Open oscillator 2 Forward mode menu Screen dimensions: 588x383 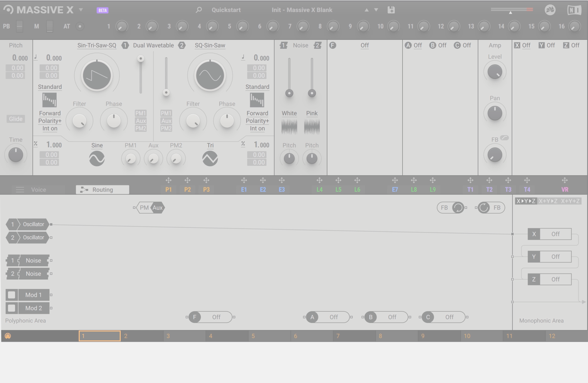point(257,113)
